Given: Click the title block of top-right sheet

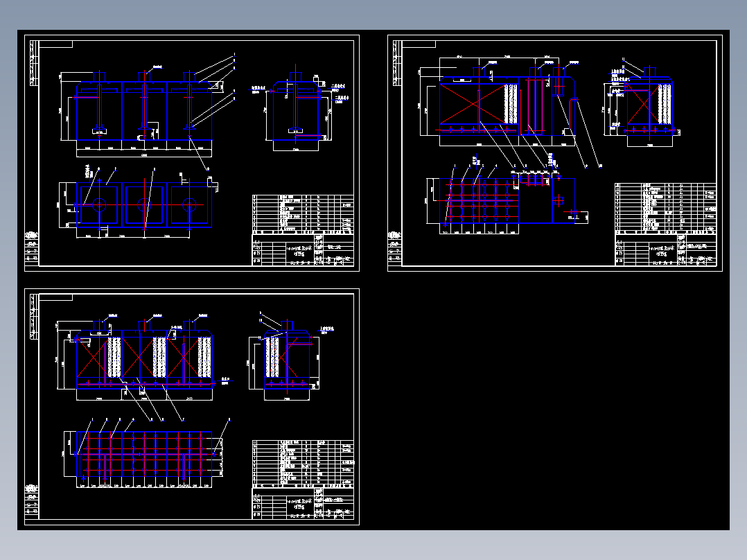Looking at the screenshot, I should coord(665,250).
